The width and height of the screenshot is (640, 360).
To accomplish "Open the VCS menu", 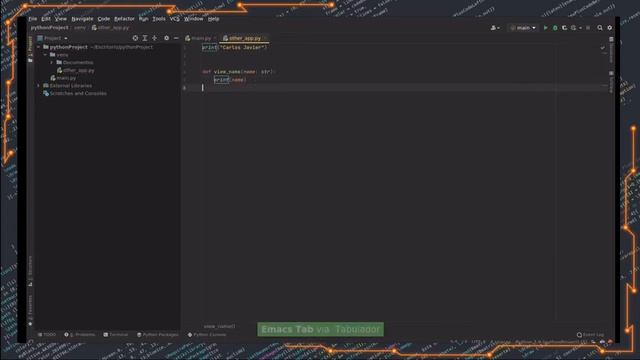I will [x=174, y=19].
